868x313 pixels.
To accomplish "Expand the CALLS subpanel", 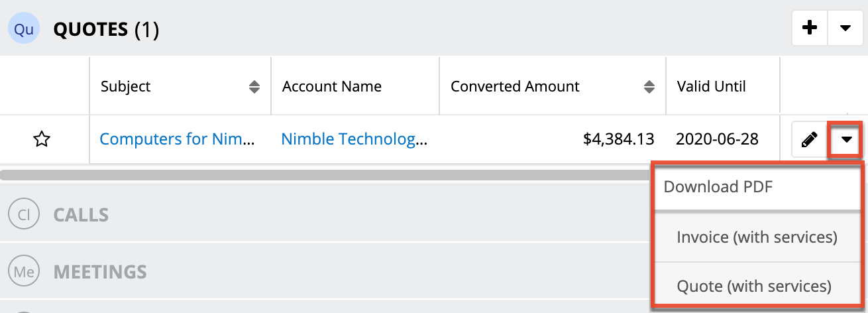I will click(81, 215).
